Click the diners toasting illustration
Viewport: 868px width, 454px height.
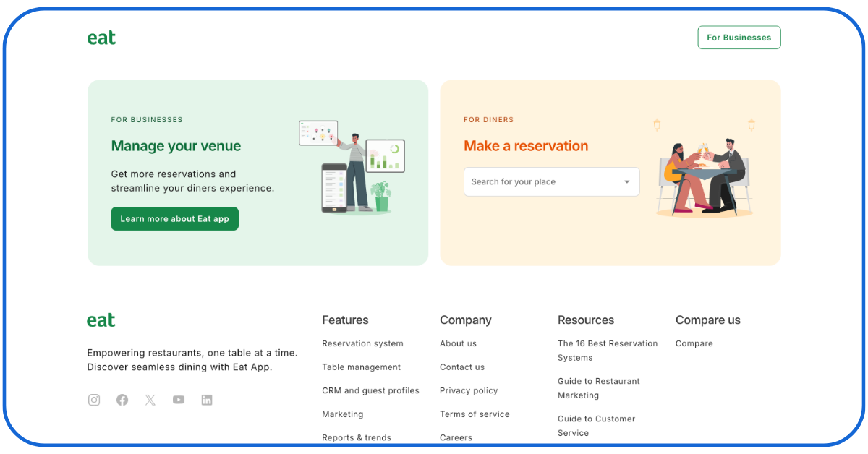(704, 175)
